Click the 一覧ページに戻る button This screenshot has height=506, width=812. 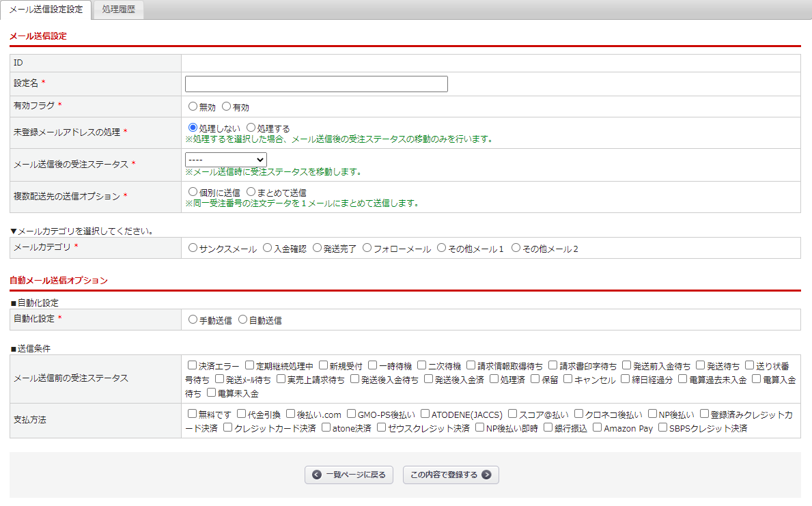coord(349,475)
